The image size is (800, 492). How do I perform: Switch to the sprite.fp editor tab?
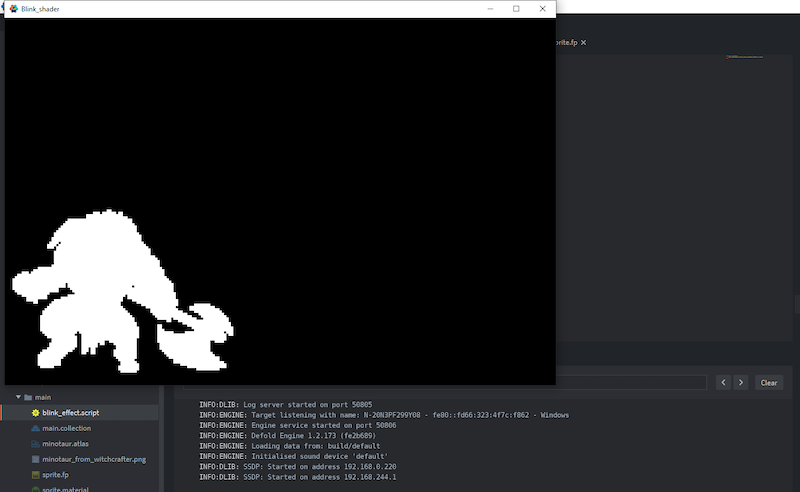[x=565, y=43]
